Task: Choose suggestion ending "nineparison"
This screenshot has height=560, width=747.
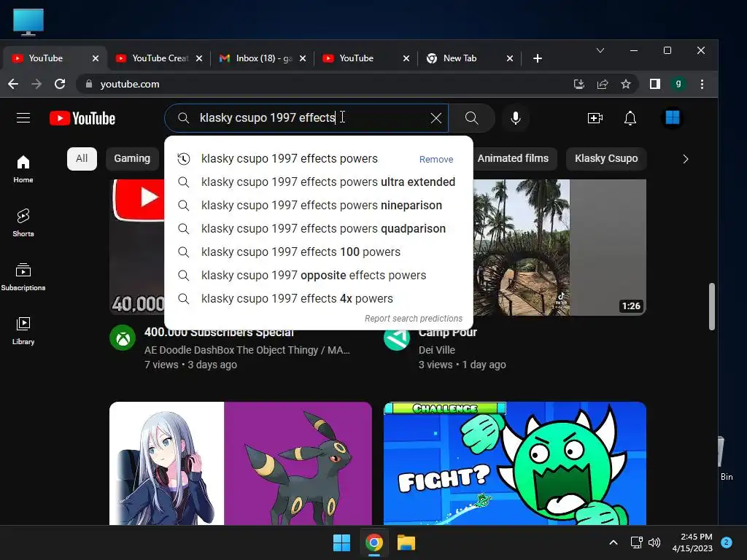Action: pos(319,205)
